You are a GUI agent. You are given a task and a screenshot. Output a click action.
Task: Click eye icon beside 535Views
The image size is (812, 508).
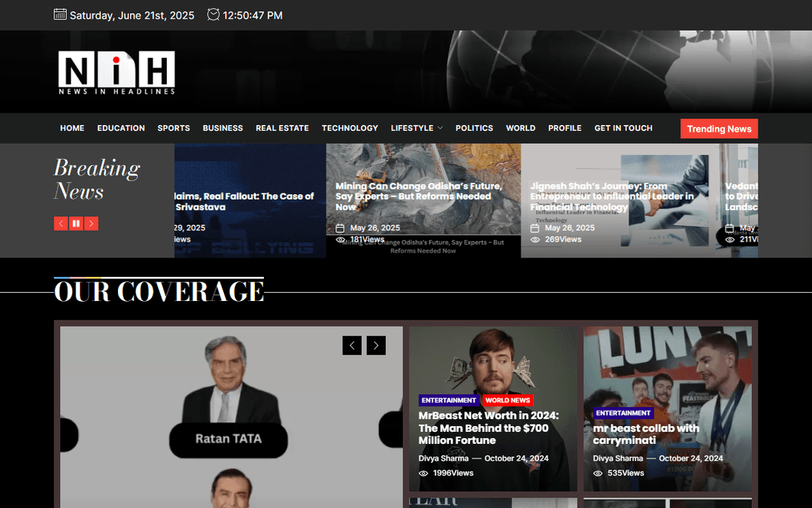[598, 473]
